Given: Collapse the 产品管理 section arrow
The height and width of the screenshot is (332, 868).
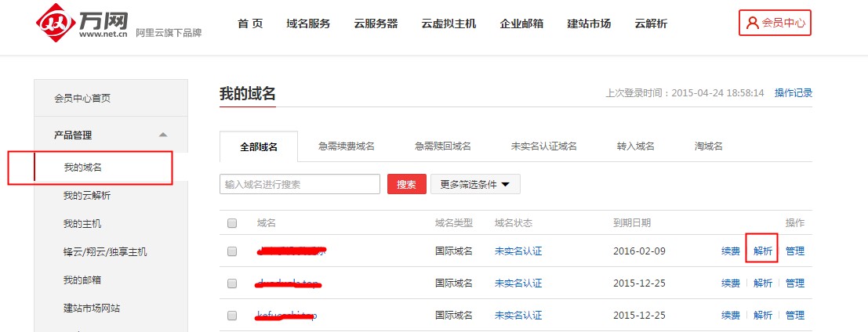Looking at the screenshot, I should (x=162, y=135).
